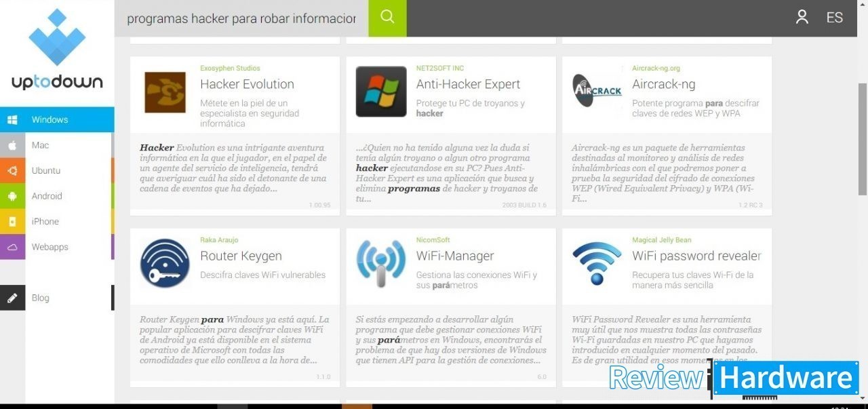Select the Android platform tab
This screenshot has height=409, width=868.
pos(57,196)
